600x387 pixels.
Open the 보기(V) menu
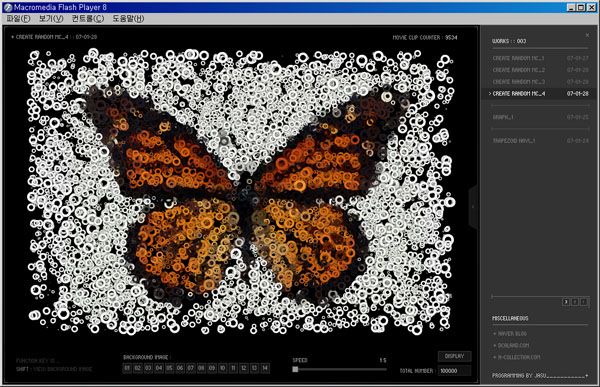[51, 18]
